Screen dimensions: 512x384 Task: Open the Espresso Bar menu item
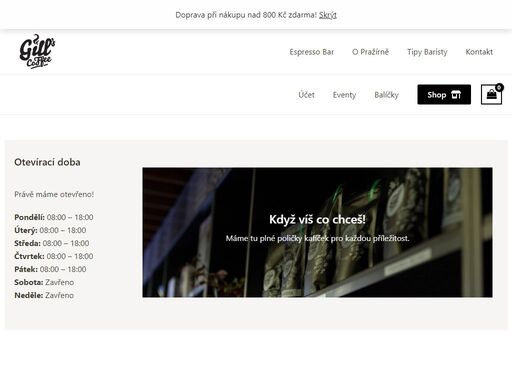point(312,52)
